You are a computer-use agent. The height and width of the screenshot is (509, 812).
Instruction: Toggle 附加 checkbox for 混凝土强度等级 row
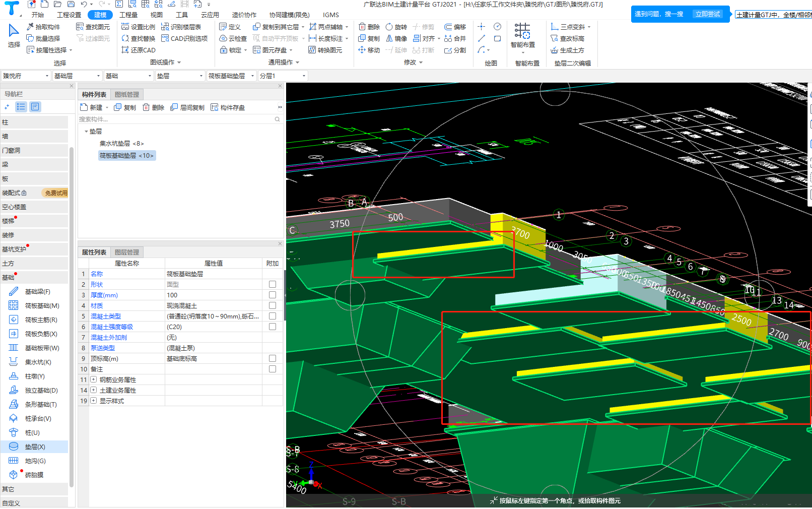click(x=273, y=327)
